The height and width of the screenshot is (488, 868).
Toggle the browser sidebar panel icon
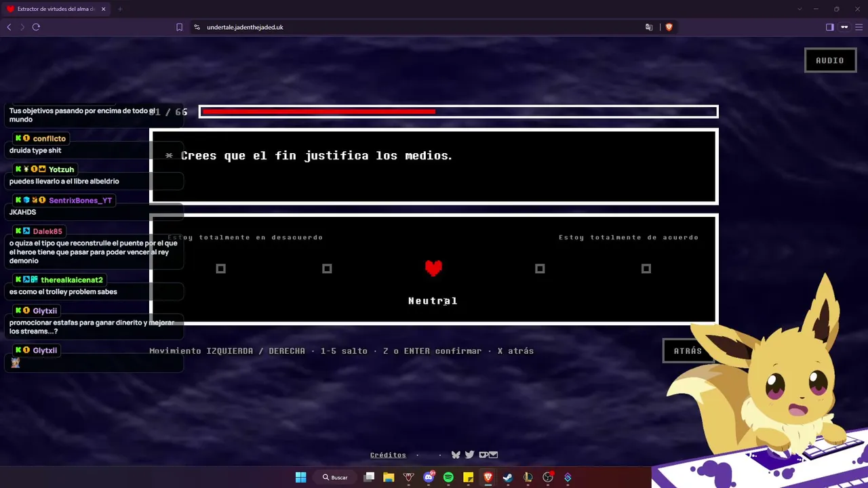click(829, 27)
